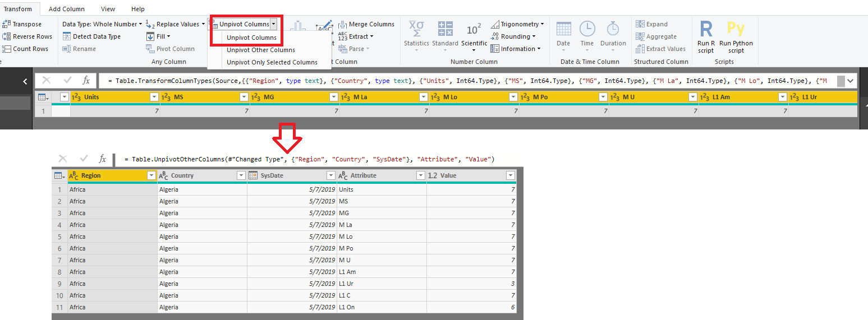Open the Standard arithmetic operations
The height and width of the screenshot is (320, 868).
(x=446, y=35)
